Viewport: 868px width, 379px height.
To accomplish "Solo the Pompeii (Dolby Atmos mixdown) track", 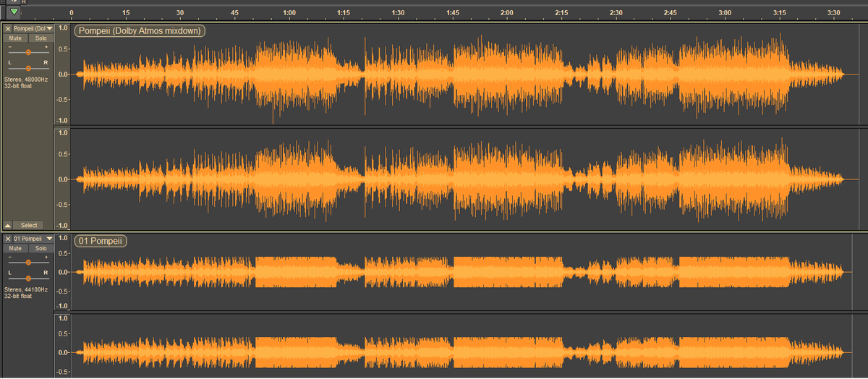I will click(x=41, y=38).
